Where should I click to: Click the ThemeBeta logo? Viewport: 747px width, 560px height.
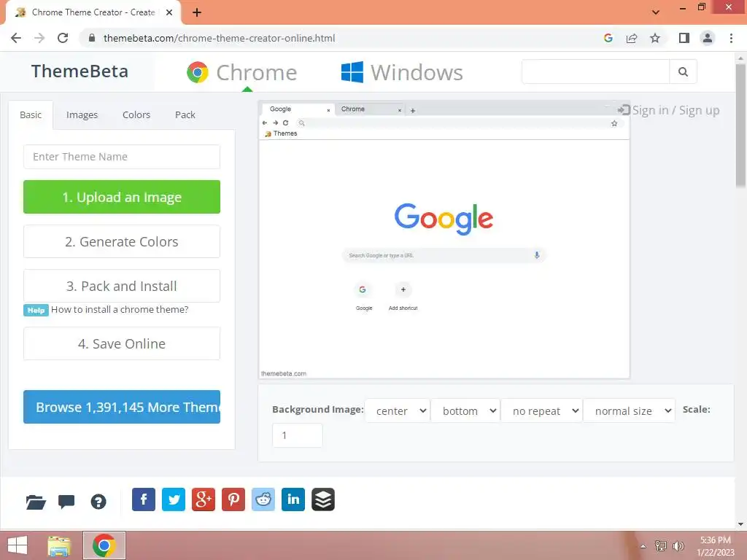point(80,71)
